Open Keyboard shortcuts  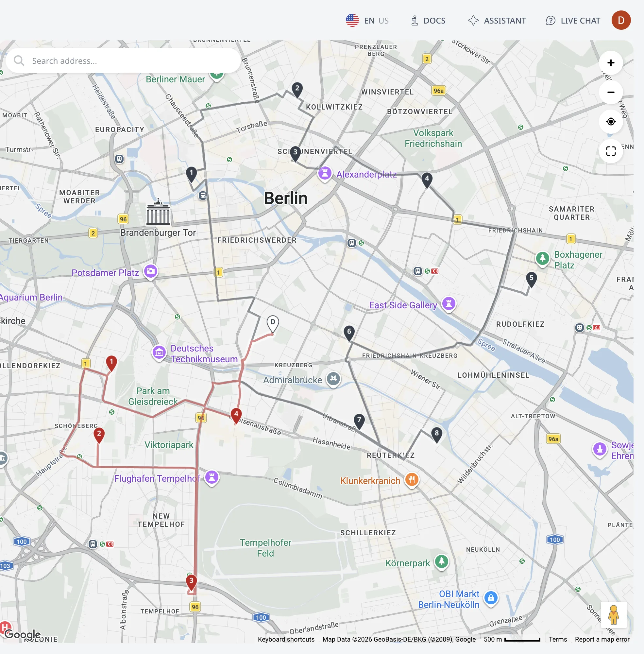pyautogui.click(x=286, y=639)
